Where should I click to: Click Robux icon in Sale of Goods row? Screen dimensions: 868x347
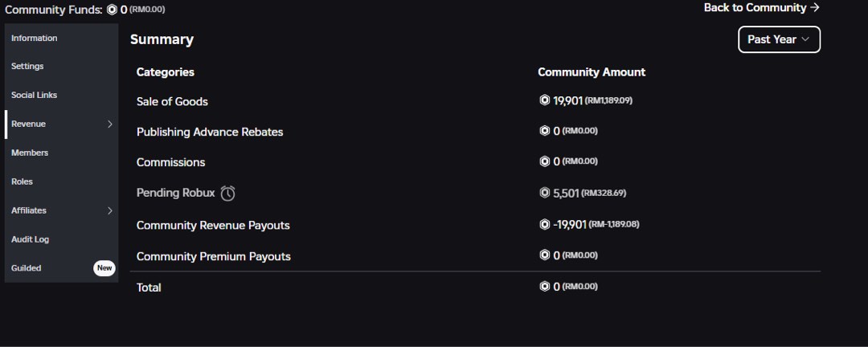coord(545,100)
